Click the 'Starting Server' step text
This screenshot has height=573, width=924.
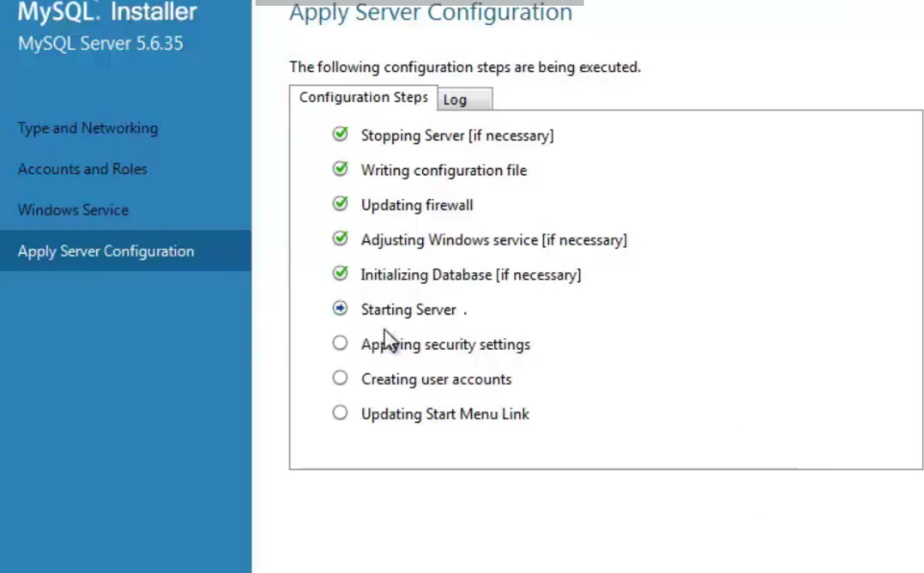(409, 310)
